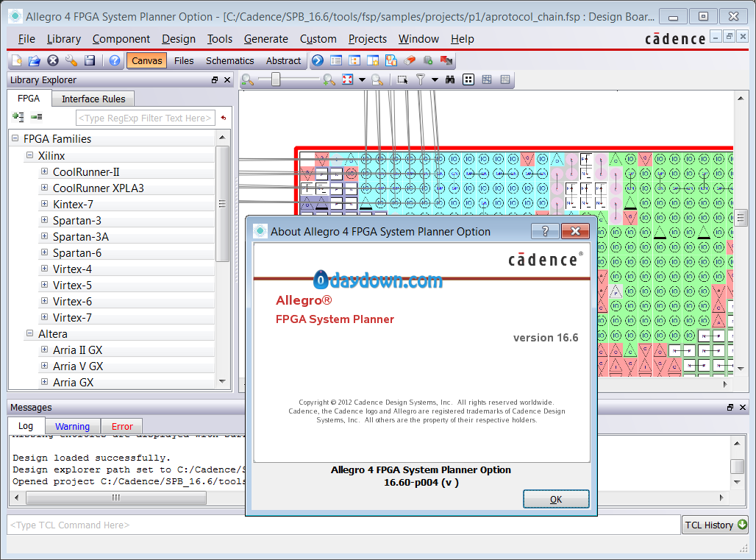Collapse the Altera tree node
This screenshot has height=560, width=756.
29,333
